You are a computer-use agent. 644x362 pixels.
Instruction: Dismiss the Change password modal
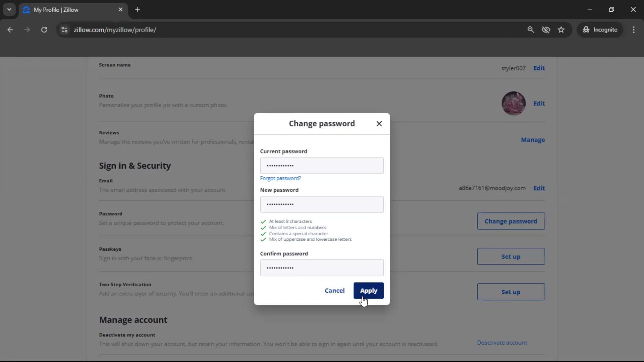coord(379,124)
